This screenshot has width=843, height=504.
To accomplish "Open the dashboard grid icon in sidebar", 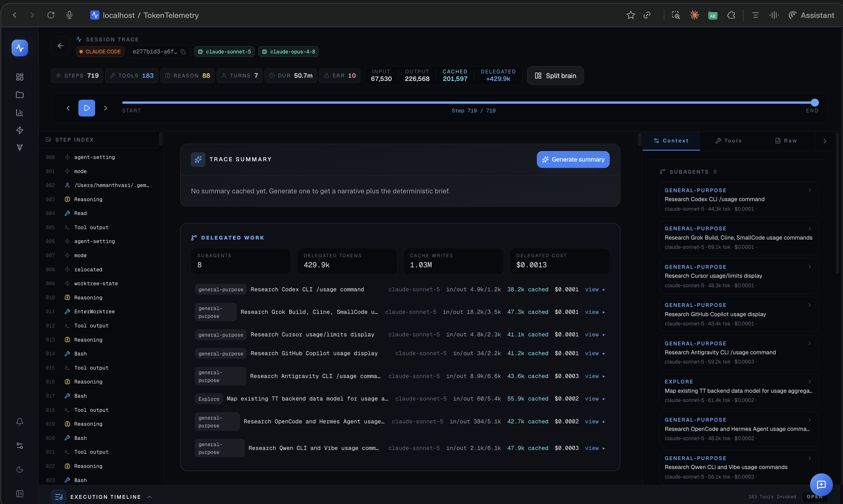I will (20, 77).
